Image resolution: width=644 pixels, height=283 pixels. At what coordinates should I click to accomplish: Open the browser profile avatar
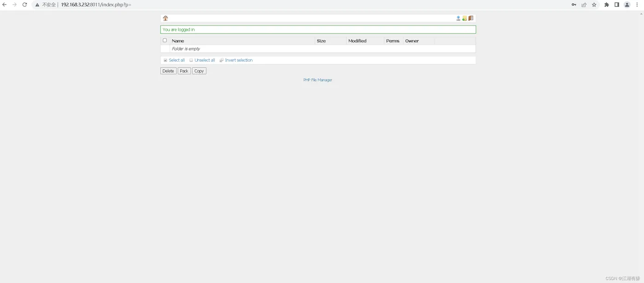[627, 5]
